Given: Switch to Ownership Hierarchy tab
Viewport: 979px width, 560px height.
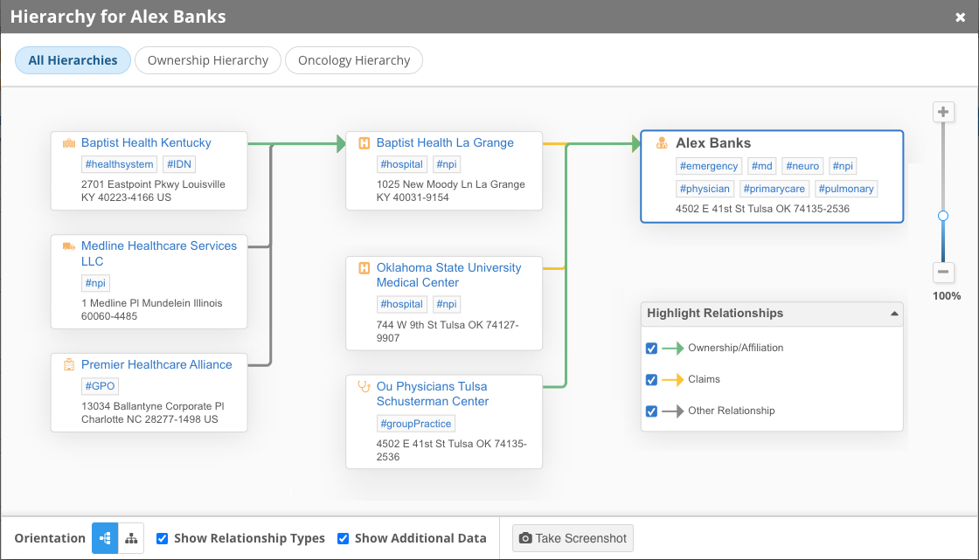Looking at the screenshot, I should (x=208, y=60).
